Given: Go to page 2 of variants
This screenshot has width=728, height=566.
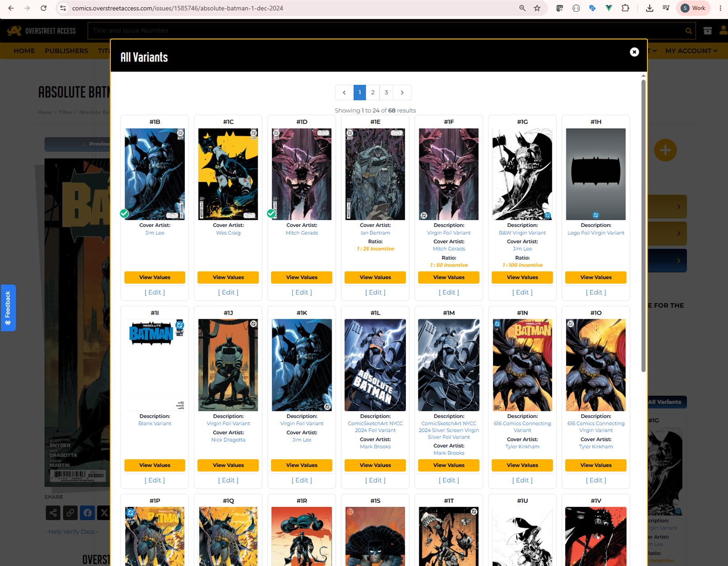Looking at the screenshot, I should (373, 93).
